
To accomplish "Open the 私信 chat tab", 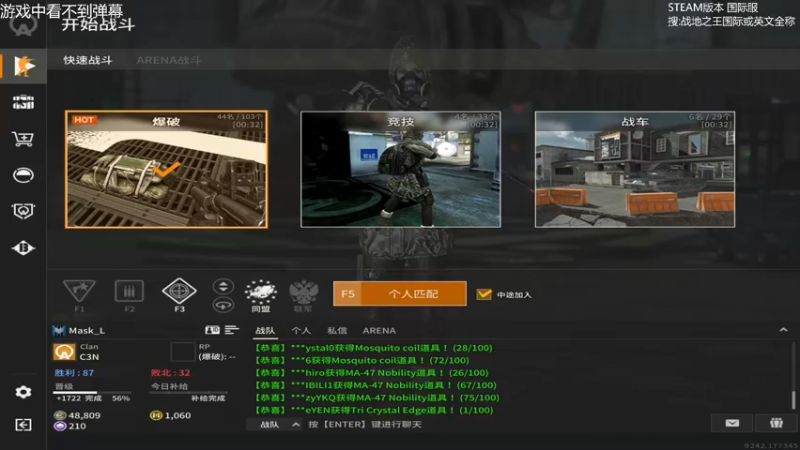I will click(x=337, y=331).
